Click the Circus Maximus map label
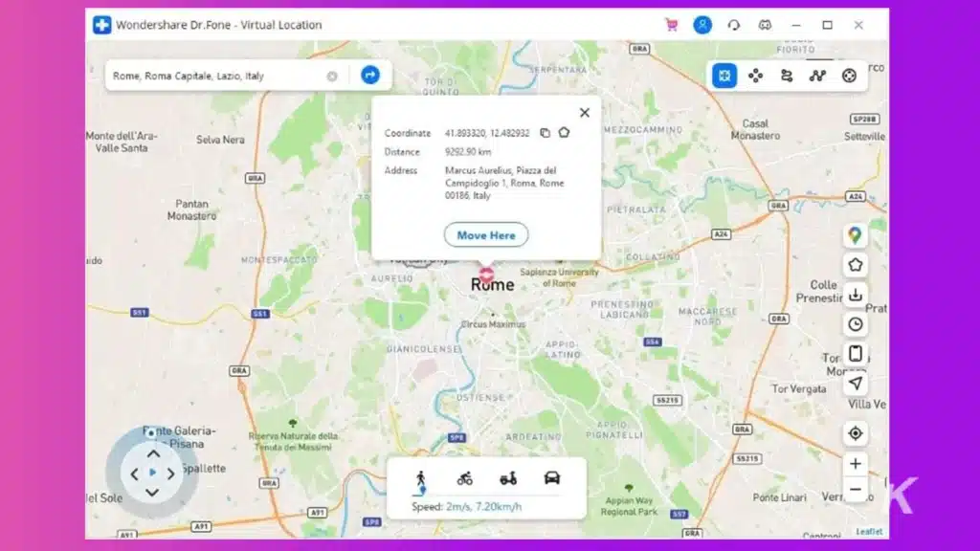This screenshot has height=551, width=980. pos(493,324)
